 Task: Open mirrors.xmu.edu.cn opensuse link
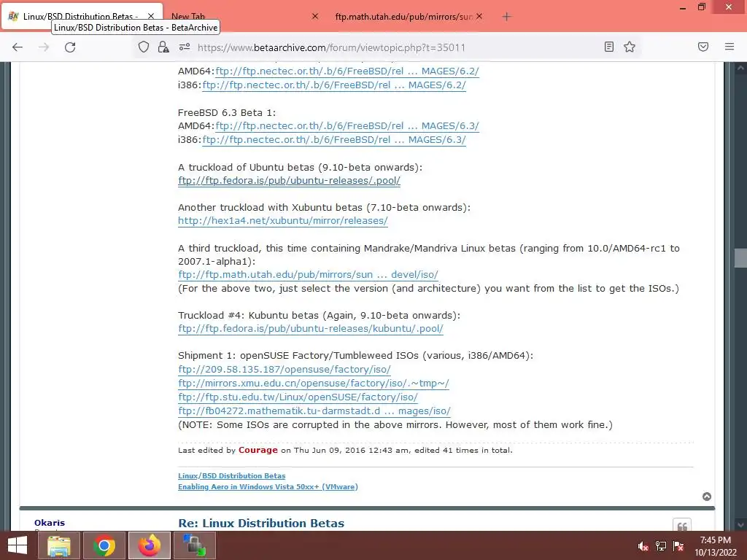(314, 383)
